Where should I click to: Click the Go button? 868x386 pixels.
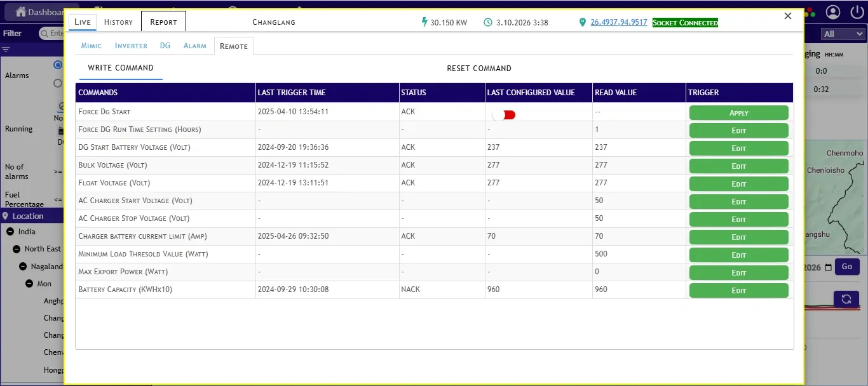pyautogui.click(x=846, y=267)
